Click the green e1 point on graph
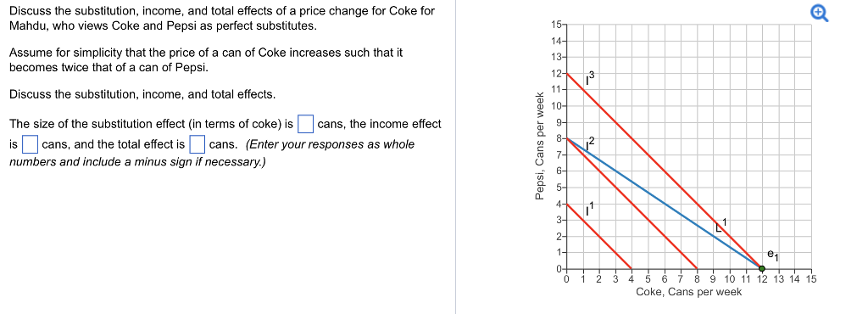Image resolution: width=868 pixels, height=314 pixels. pos(762,268)
